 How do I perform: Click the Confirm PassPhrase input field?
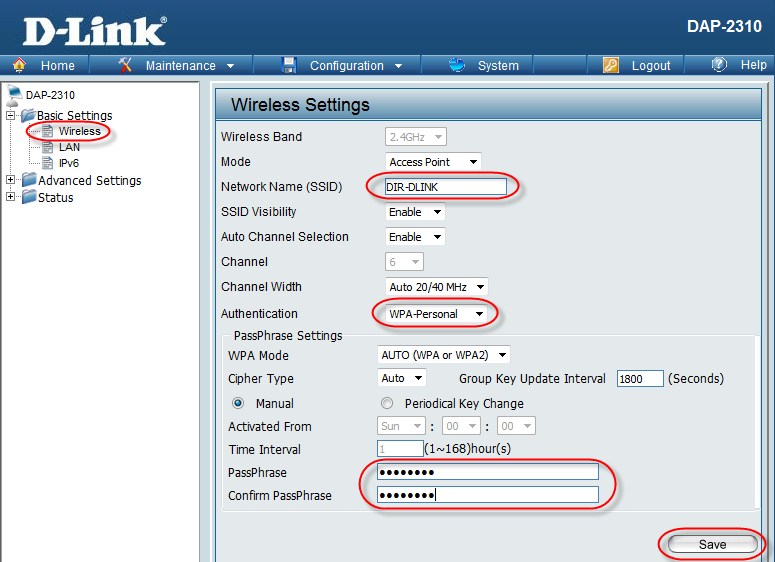tap(488, 495)
